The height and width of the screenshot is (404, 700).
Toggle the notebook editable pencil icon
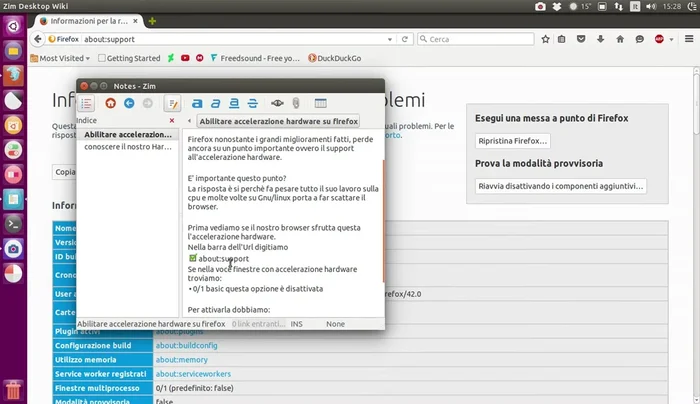tap(172, 103)
